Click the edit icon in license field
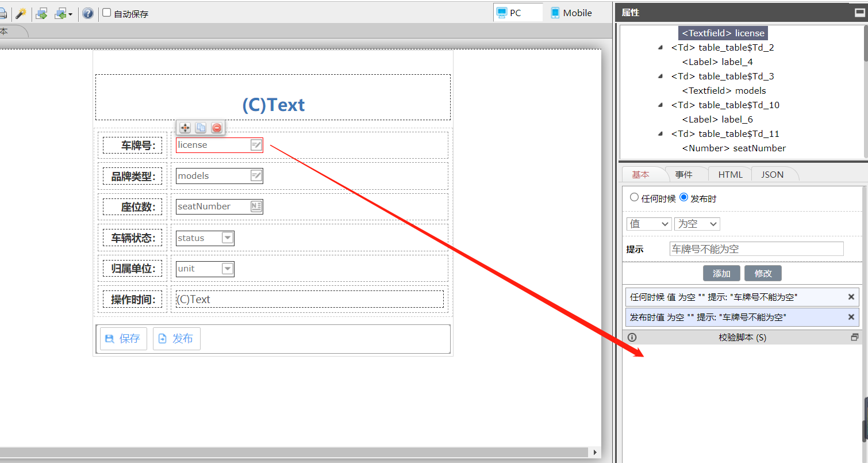Screen dimensions: 868x463 click(x=256, y=145)
